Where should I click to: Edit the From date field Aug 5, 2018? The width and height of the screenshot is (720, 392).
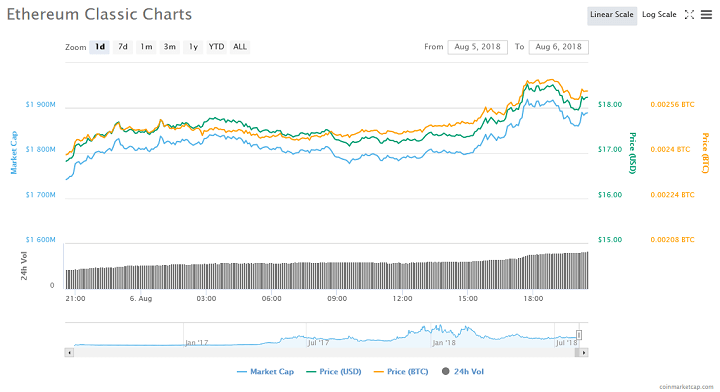[478, 47]
